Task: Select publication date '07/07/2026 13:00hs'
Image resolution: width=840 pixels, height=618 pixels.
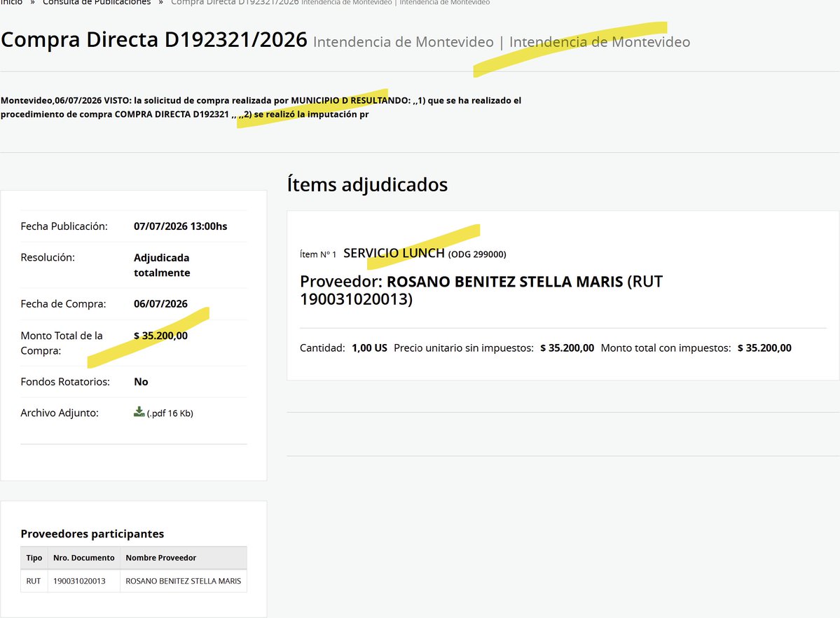Action: (181, 226)
